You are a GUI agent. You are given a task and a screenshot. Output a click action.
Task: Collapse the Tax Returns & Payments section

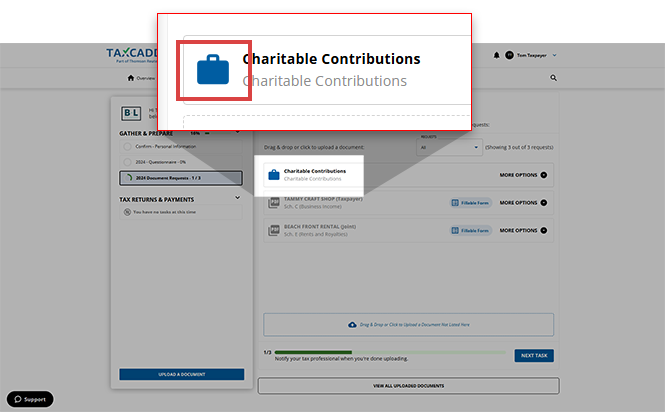(237, 199)
